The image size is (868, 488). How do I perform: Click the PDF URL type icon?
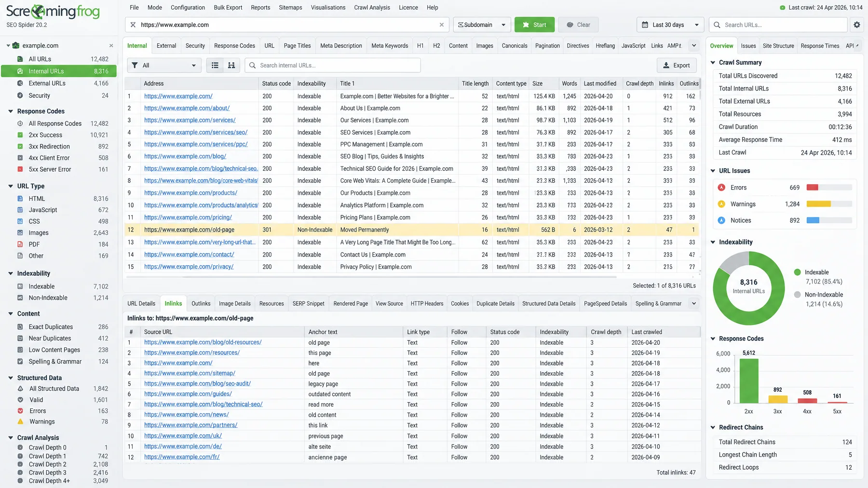pos(20,244)
